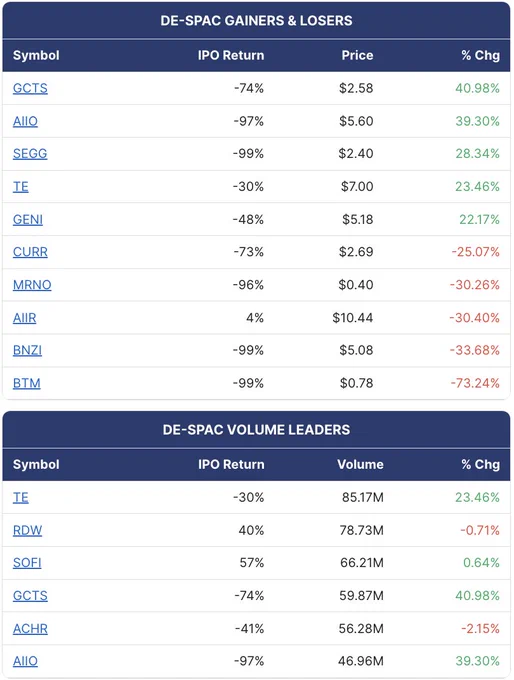The width and height of the screenshot is (514, 680).
Task: Click the BTM ticker link
Action: click(26, 383)
